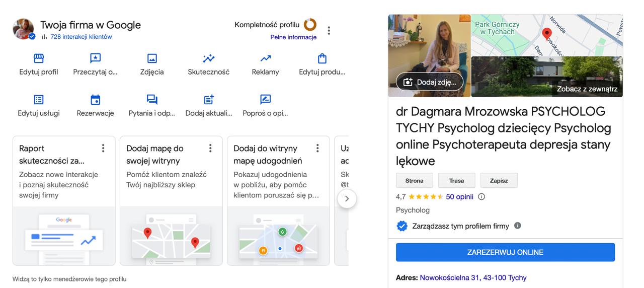Open Edytuj produkty shopping bag icon
Image resolution: width=644 pixels, height=288 pixels.
(x=322, y=58)
